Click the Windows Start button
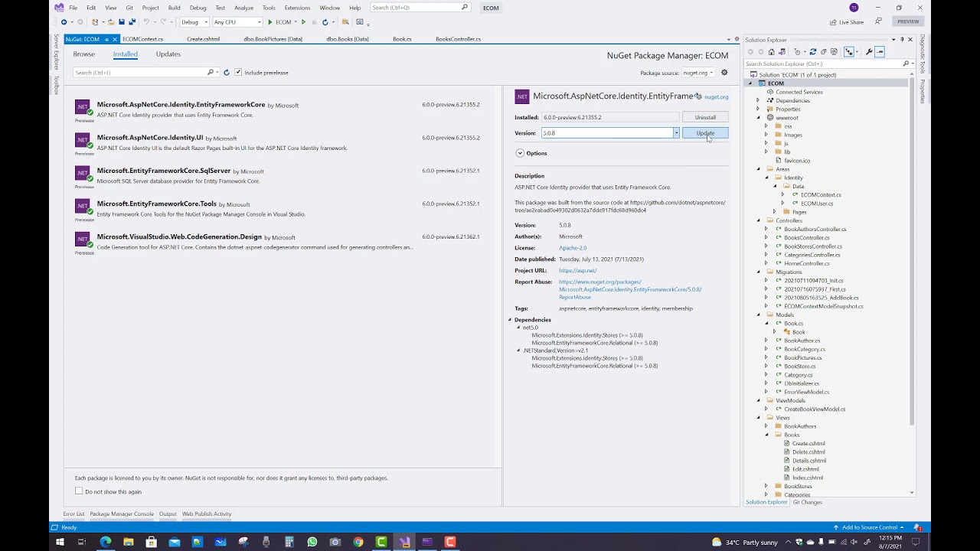The width and height of the screenshot is (980, 551). tap(60, 542)
